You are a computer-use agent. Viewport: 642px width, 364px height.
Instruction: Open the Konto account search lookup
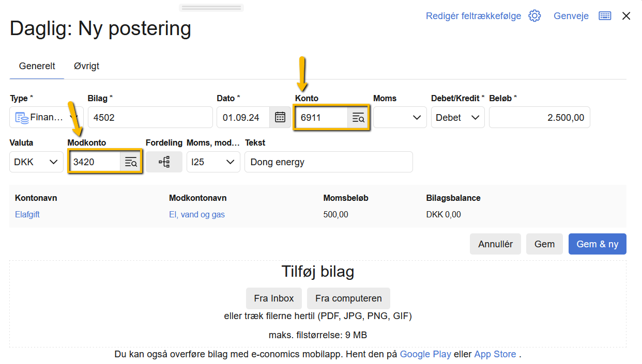[358, 118]
